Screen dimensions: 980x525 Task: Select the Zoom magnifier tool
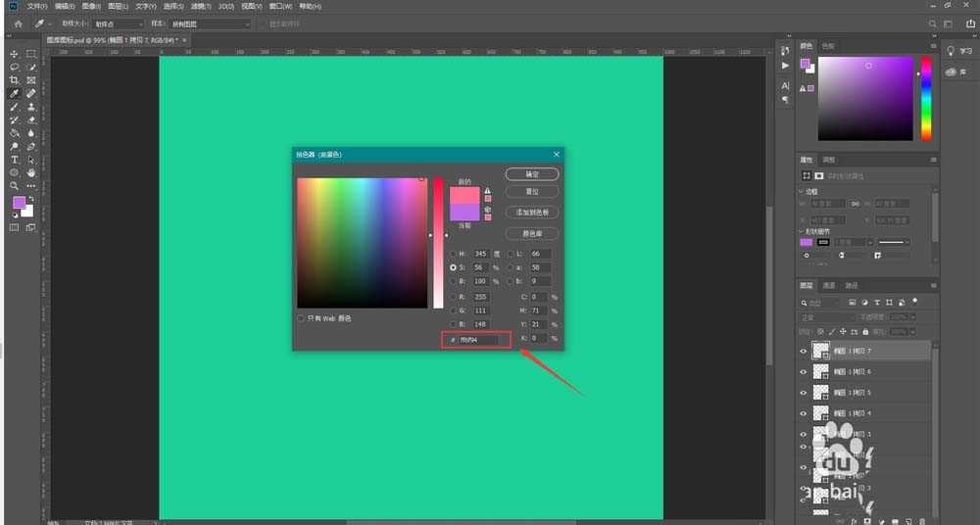coord(15,185)
